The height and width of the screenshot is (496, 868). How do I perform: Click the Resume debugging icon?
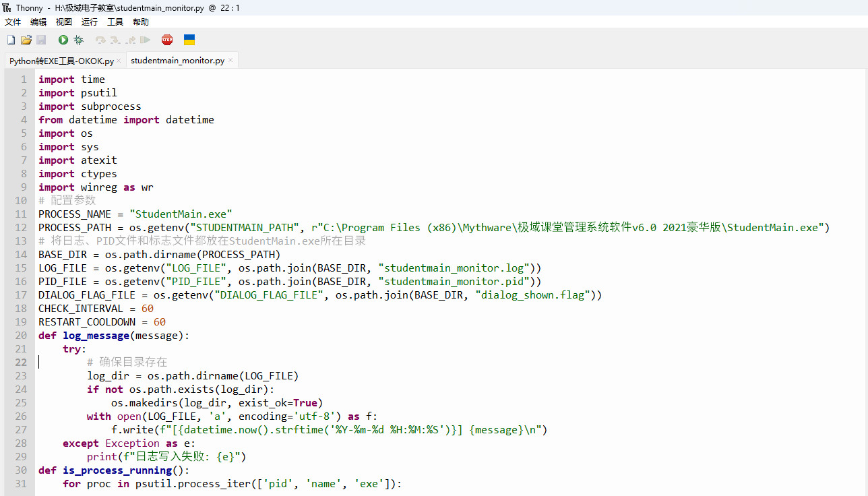coord(145,40)
